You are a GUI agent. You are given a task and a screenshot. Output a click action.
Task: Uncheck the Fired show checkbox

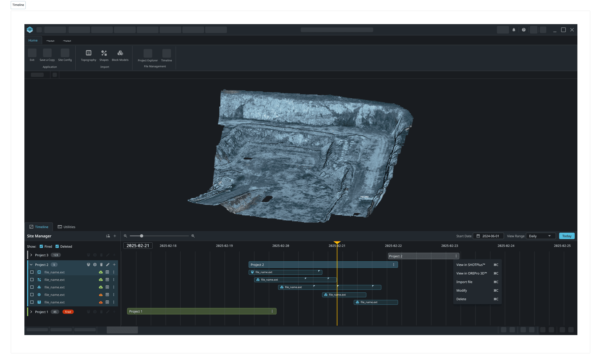41,246
